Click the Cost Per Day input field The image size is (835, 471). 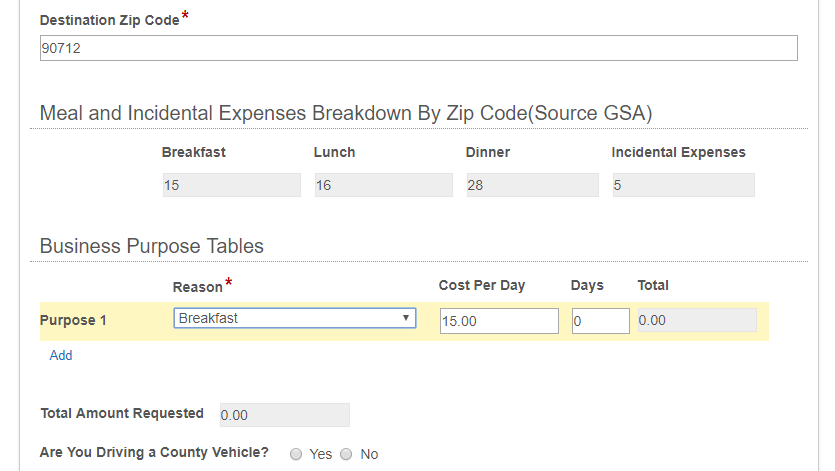tap(499, 321)
